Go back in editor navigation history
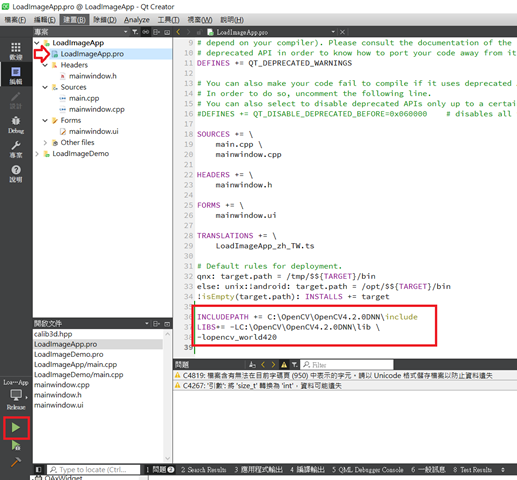Screen dimensions: 517x480 [x=178, y=32]
